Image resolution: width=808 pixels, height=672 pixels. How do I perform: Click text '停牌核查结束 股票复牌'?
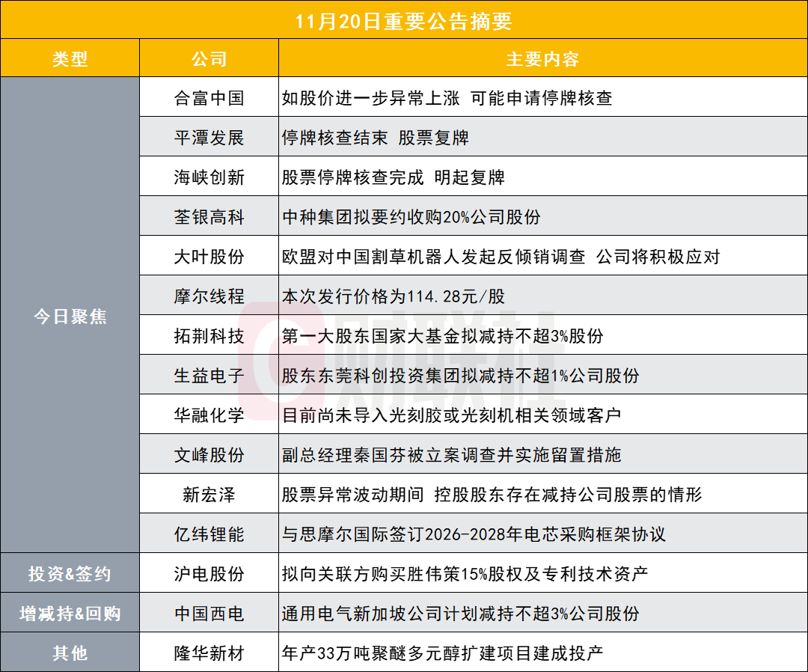pyautogui.click(x=375, y=137)
